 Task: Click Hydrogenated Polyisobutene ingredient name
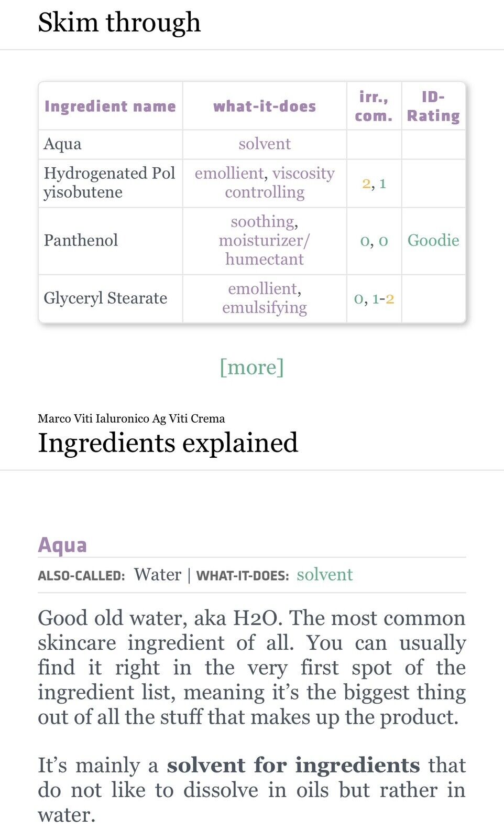pyautogui.click(x=109, y=182)
